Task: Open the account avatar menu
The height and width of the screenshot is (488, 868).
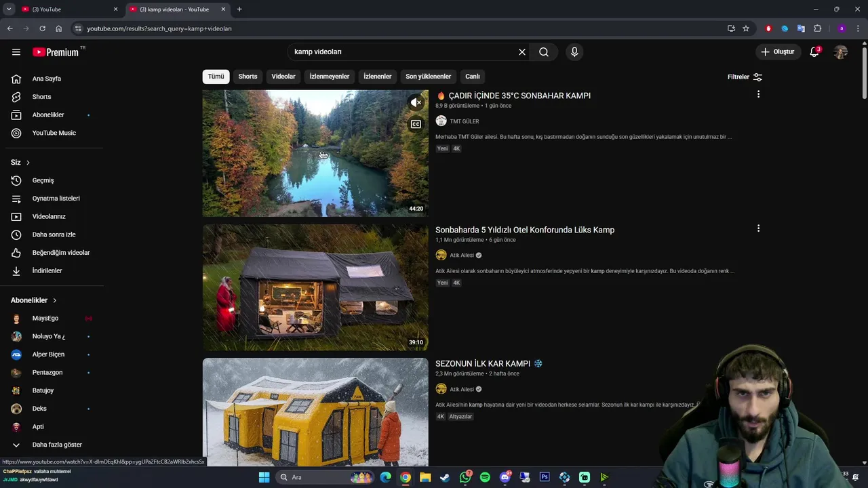Action: point(841,52)
